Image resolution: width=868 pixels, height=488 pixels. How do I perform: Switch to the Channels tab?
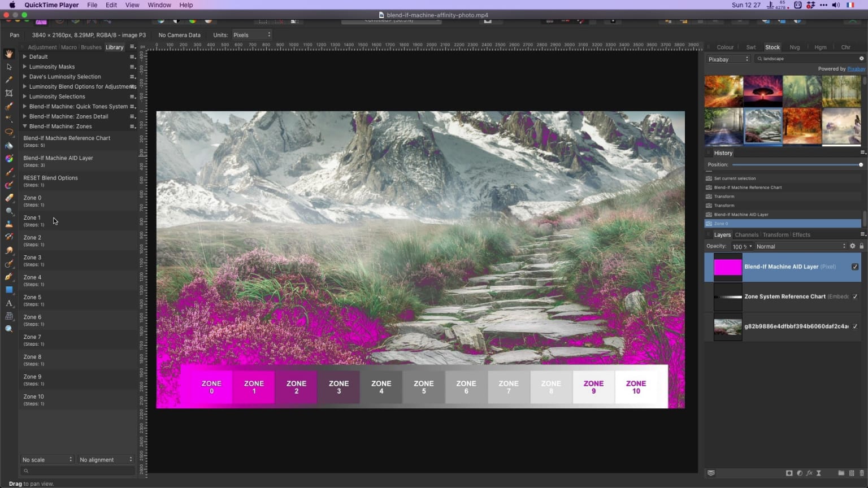[747, 234]
